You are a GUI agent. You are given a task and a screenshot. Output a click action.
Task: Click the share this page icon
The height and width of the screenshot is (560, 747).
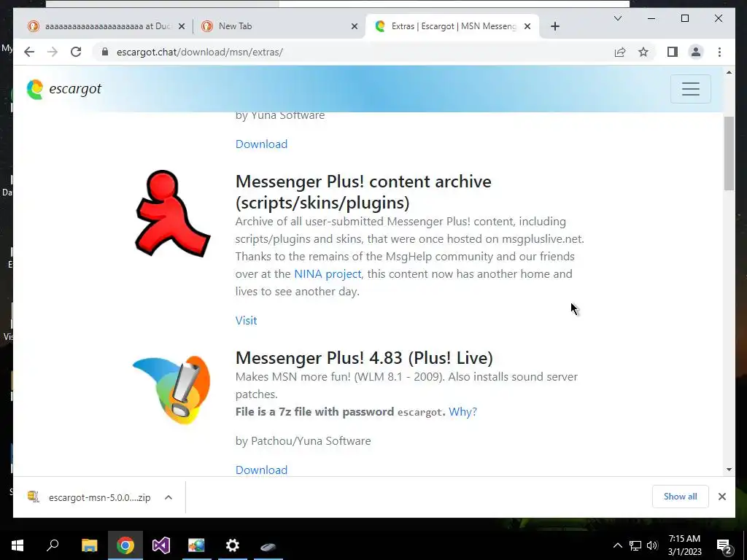(620, 52)
